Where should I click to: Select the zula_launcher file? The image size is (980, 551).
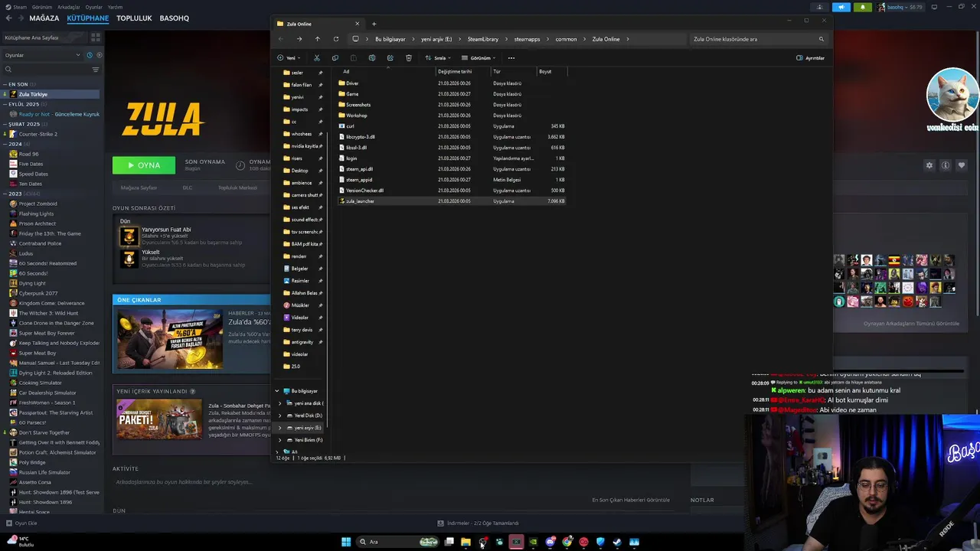coord(452,201)
